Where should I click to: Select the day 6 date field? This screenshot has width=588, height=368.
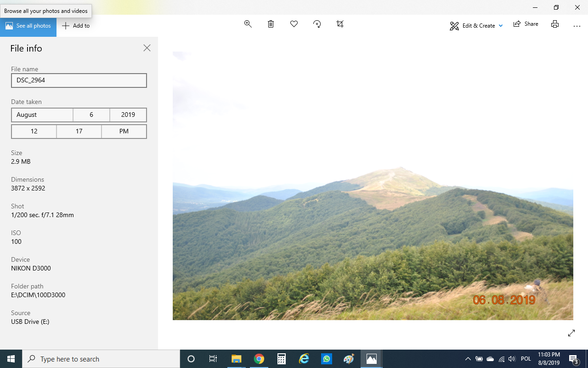click(91, 115)
